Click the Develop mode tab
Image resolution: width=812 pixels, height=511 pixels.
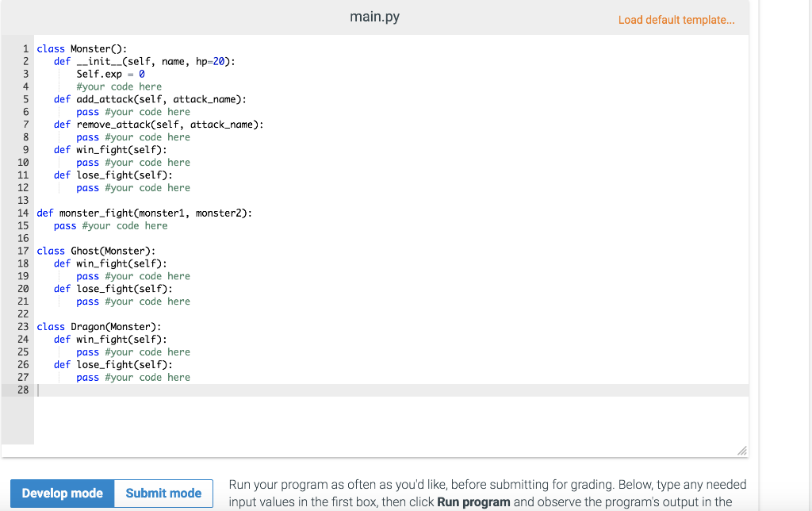point(61,493)
